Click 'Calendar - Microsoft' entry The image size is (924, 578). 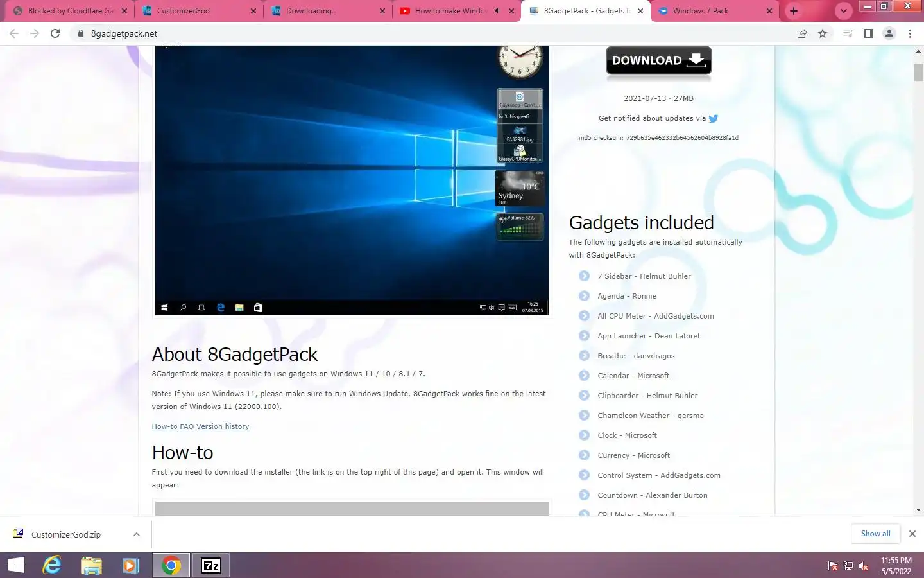coord(633,376)
